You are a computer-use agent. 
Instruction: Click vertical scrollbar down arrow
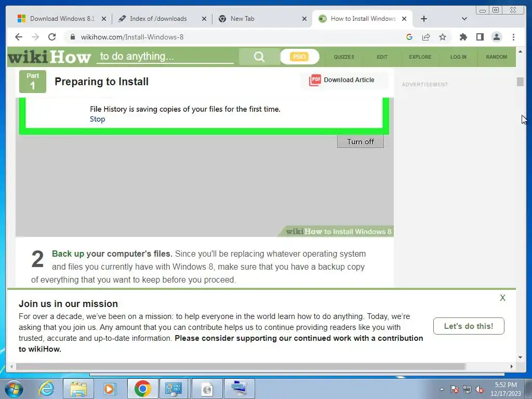tap(520, 357)
